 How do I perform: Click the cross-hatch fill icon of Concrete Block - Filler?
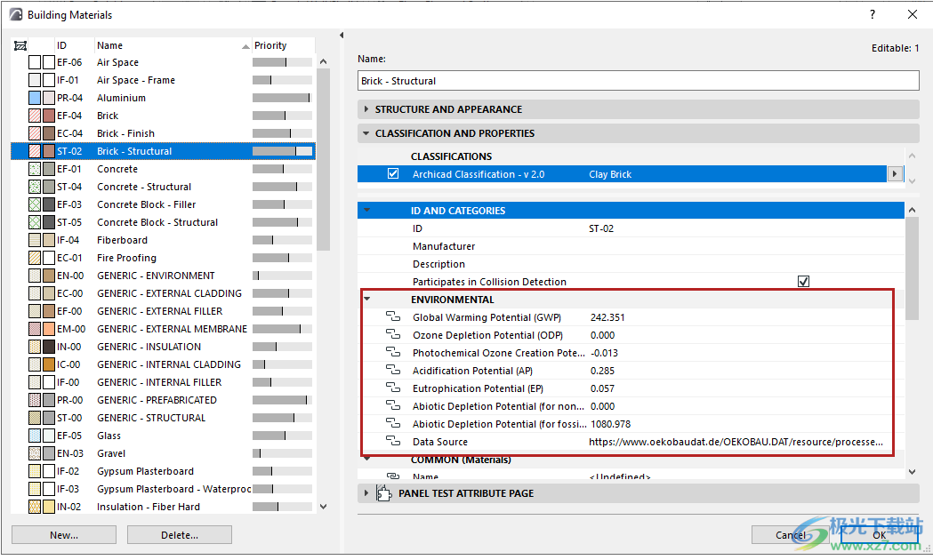click(x=35, y=204)
